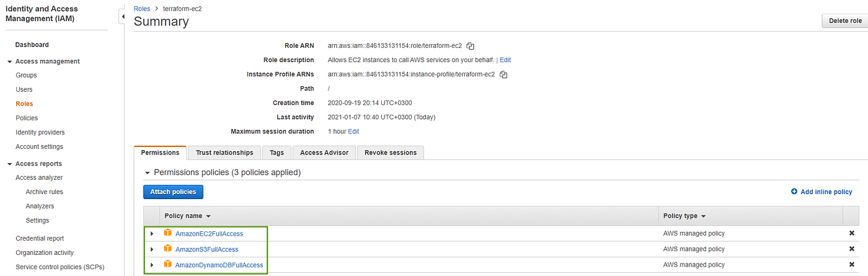Collapse the Access management nav group
The height and width of the screenshot is (276, 868).
pos(9,61)
